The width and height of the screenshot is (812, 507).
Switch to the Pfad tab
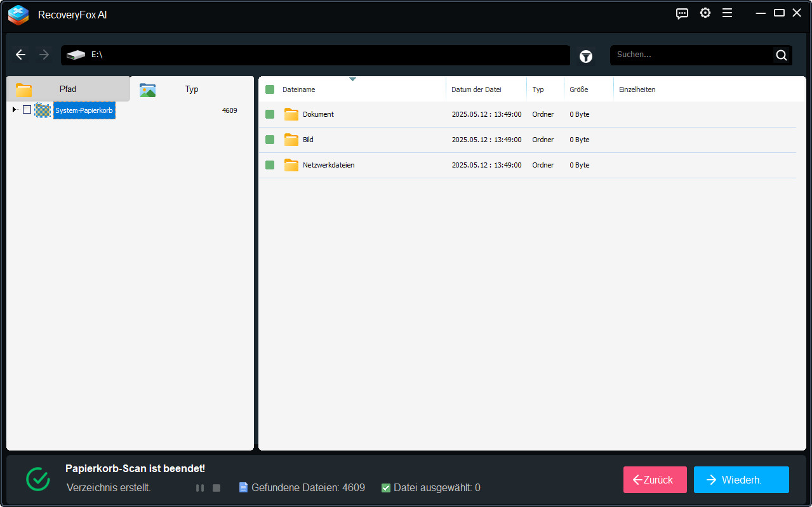coord(68,89)
